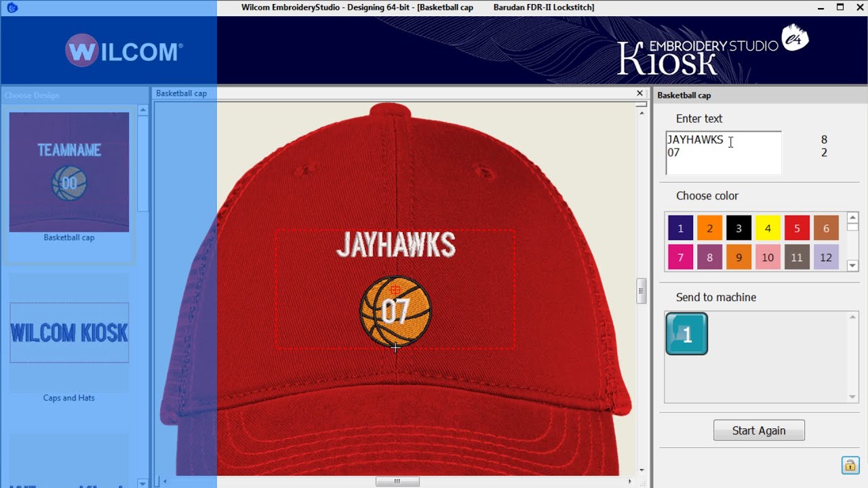
Task: Choose lavender color swatch 12
Action: pos(827,258)
